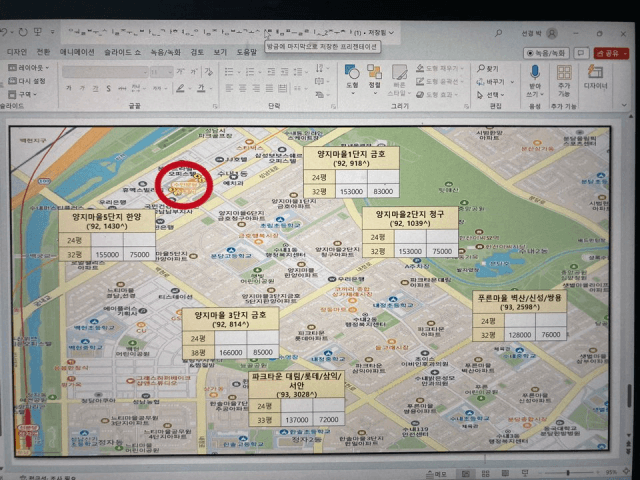Open the 슬라이드 쇼 tab

coord(122,52)
